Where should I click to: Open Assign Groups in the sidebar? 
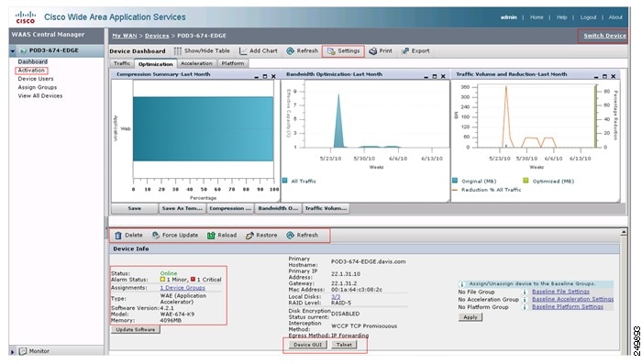pos(38,87)
